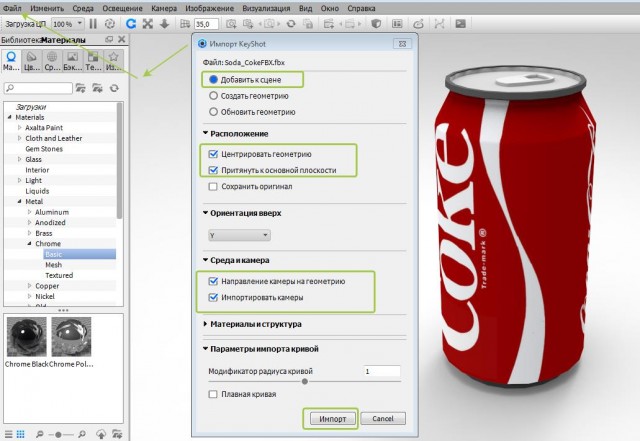Select the 'Добавить к сцене' radio button
The width and height of the screenshot is (640, 441).
point(214,78)
